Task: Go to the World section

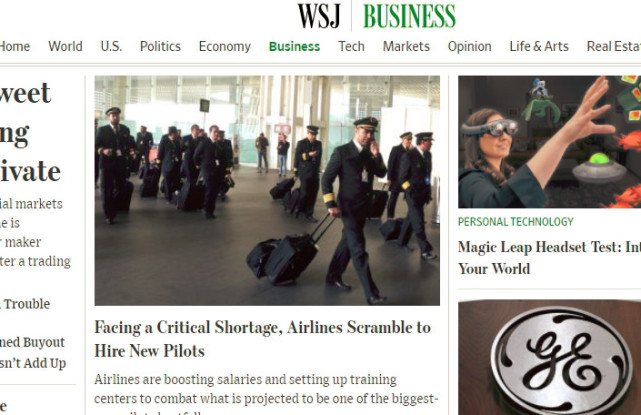Action: pyautogui.click(x=65, y=46)
